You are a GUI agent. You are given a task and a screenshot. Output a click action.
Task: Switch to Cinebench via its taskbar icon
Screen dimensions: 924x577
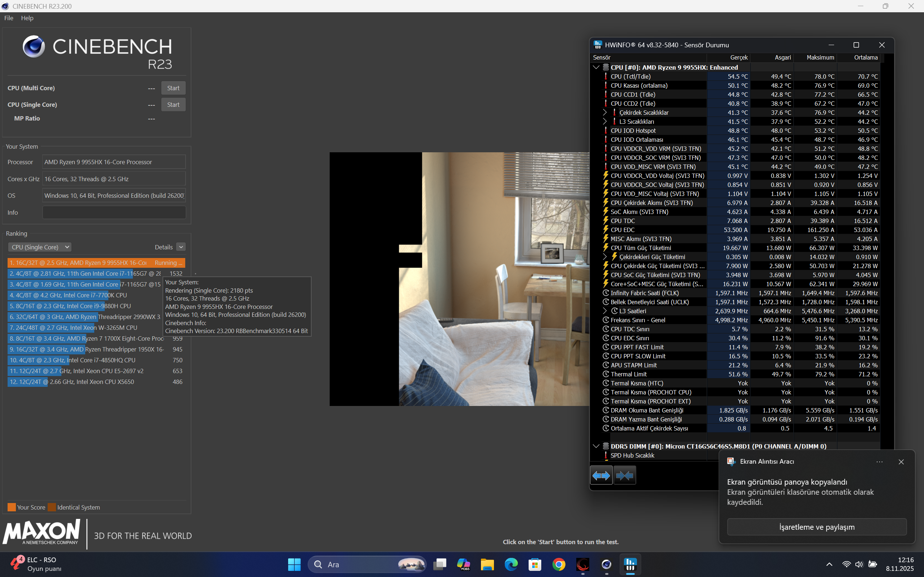(606, 564)
